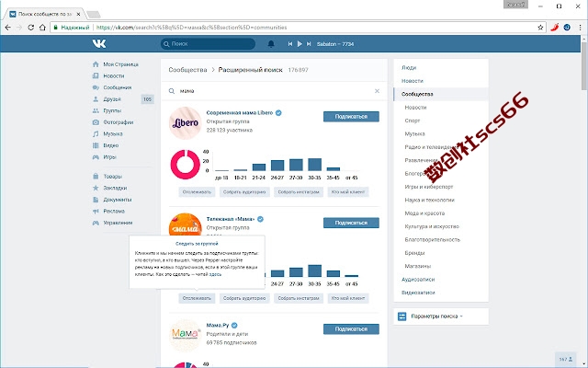This screenshot has width=588, height=368.
Task: Click the friends counter badge 105
Action: click(x=147, y=99)
